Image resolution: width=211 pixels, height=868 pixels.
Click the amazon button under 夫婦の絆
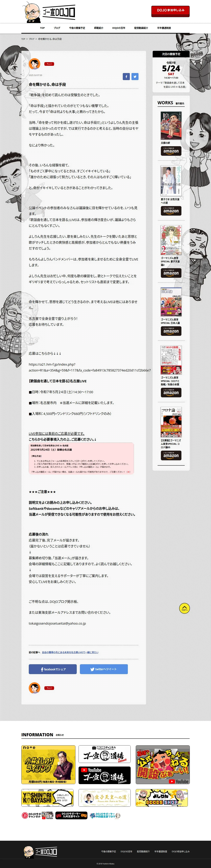point(171,151)
